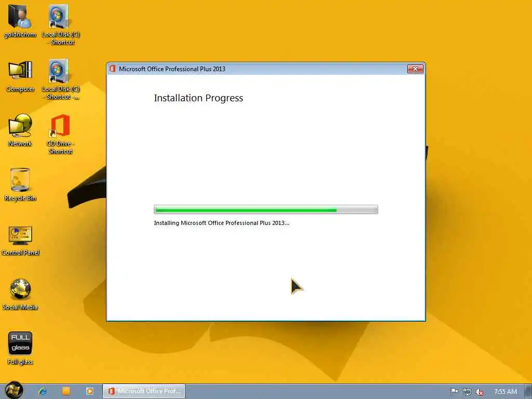Click the green installation progress bar

coord(265,209)
